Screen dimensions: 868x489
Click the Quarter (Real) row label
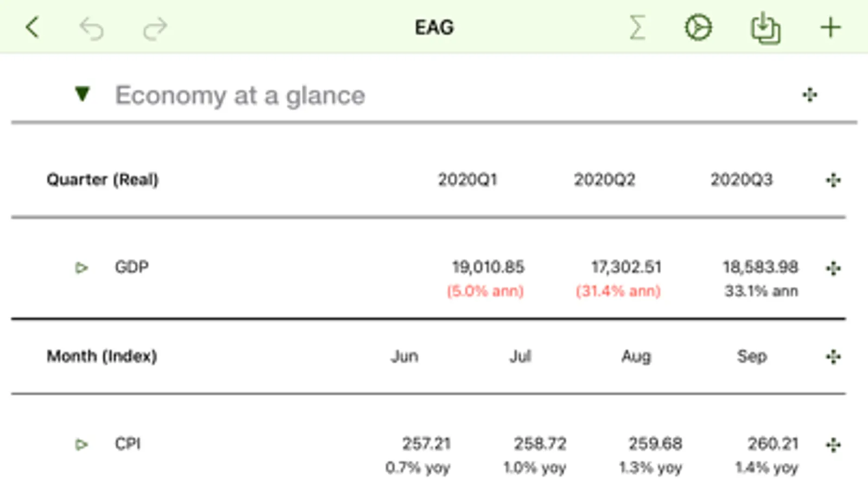point(103,180)
